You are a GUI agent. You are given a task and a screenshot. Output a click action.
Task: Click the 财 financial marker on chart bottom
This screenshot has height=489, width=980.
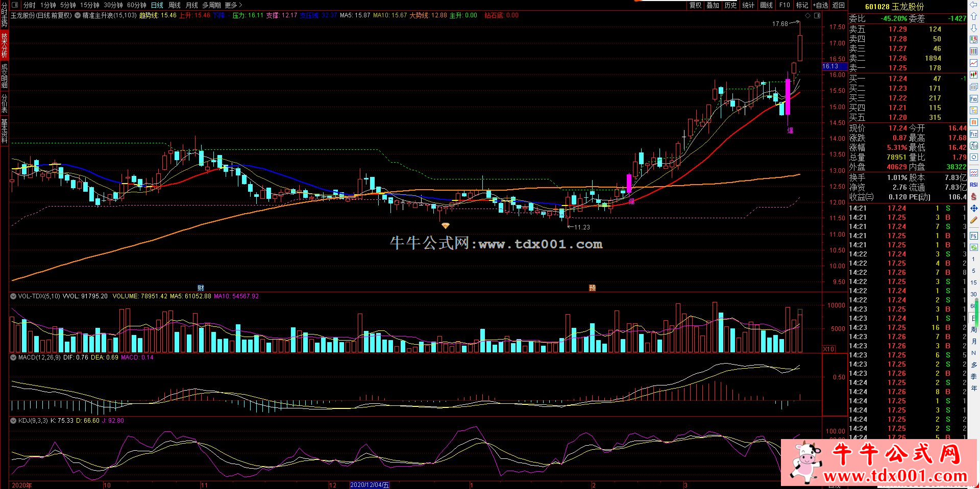pos(201,288)
